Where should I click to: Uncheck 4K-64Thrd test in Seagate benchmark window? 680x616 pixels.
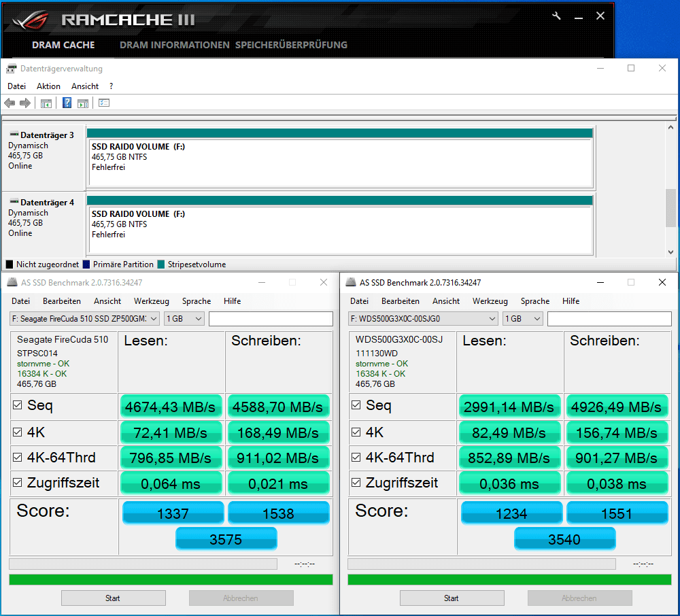18,458
